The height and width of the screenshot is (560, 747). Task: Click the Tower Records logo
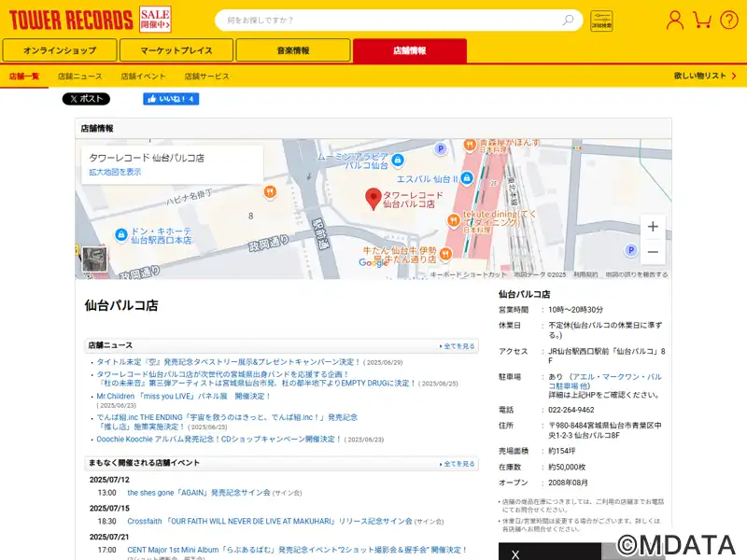(x=71, y=20)
